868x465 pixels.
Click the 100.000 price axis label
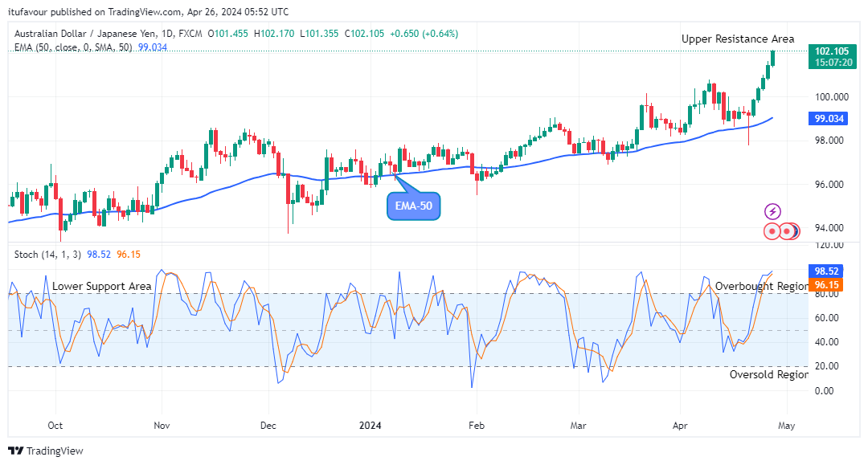click(x=832, y=96)
